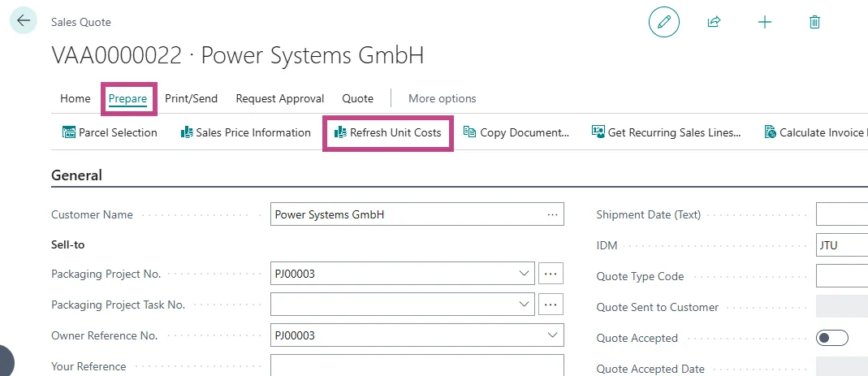Click the share icon
The image size is (868, 376).
click(x=714, y=22)
